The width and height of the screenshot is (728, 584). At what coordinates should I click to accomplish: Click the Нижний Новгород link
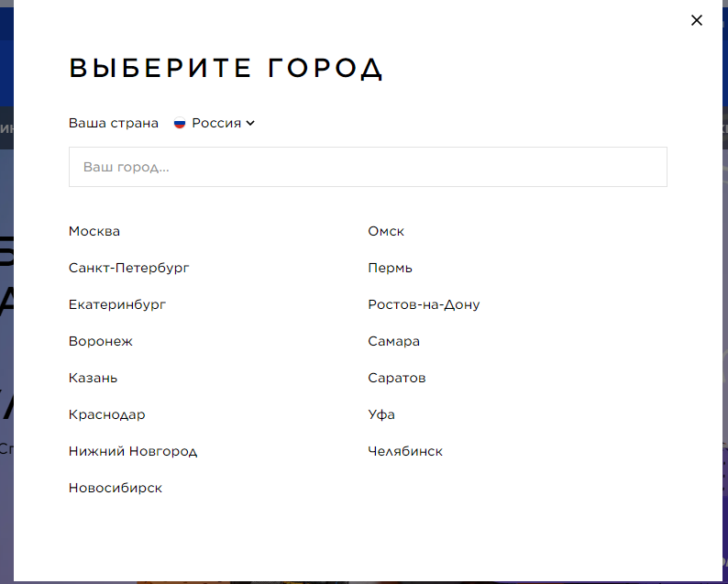[x=133, y=451]
